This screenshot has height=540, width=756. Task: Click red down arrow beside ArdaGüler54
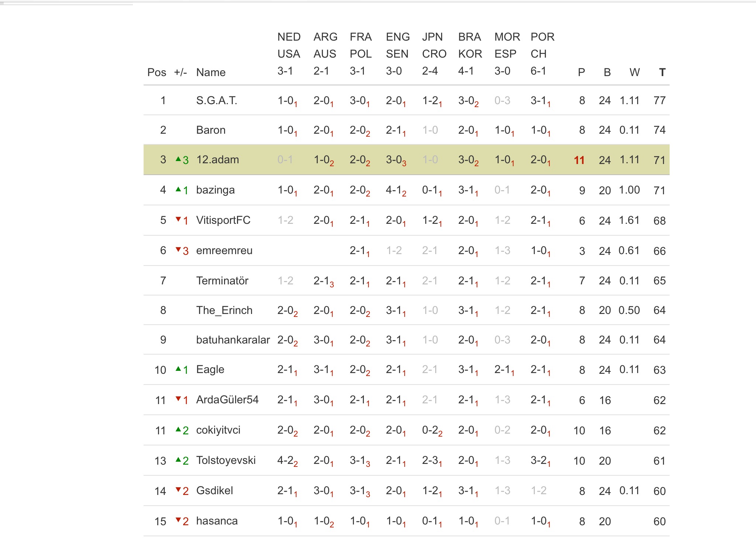tap(178, 399)
